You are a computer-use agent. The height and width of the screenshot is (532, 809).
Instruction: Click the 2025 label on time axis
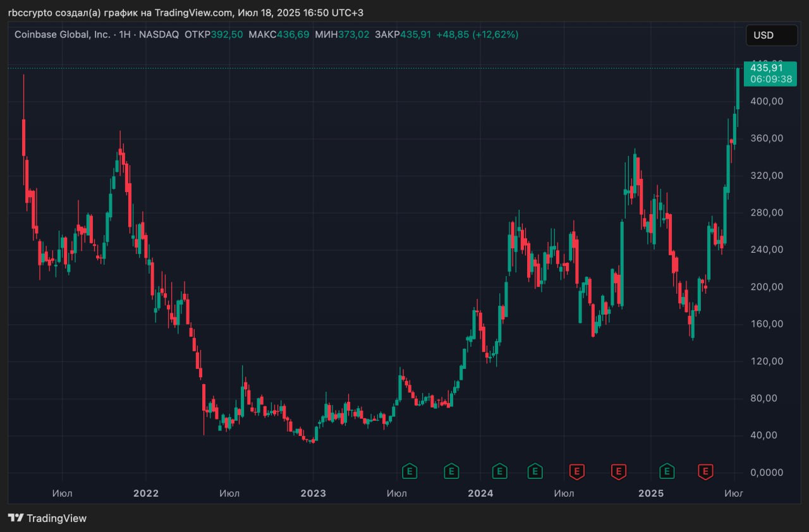click(x=650, y=493)
